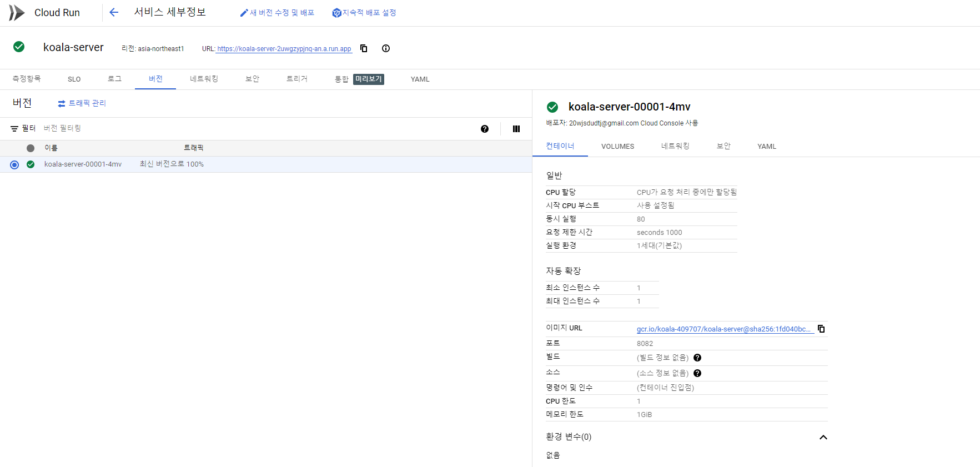Image resolution: width=980 pixels, height=467 pixels.
Task: Open the koala-server run.app URL link
Action: point(284,49)
